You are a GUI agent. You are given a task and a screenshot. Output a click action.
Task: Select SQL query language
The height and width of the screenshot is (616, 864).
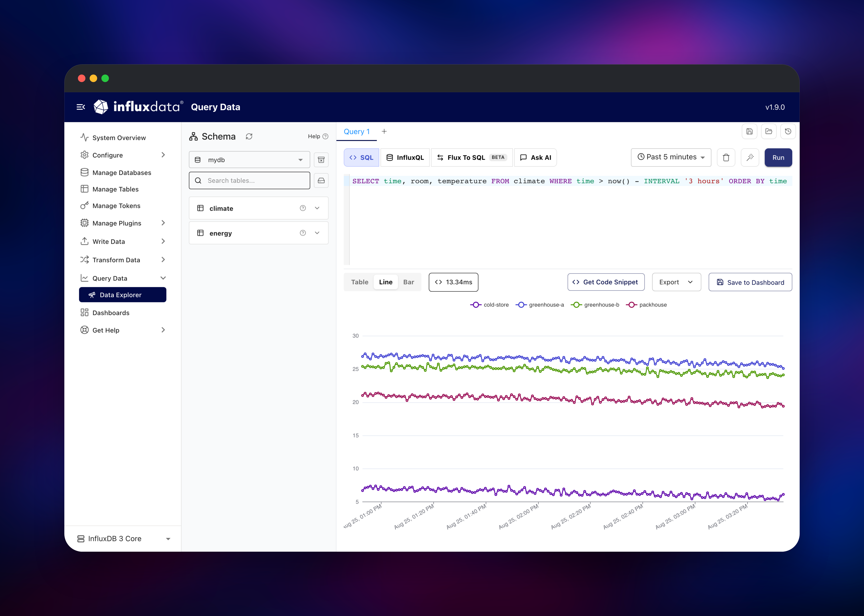[361, 157]
